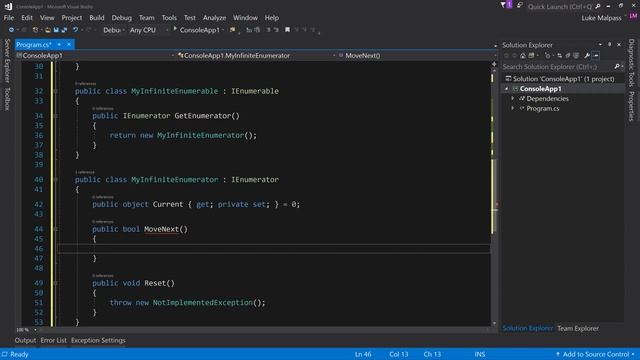
Task: Click the feedback icon beside Quick Launch
Action: (520, 6)
